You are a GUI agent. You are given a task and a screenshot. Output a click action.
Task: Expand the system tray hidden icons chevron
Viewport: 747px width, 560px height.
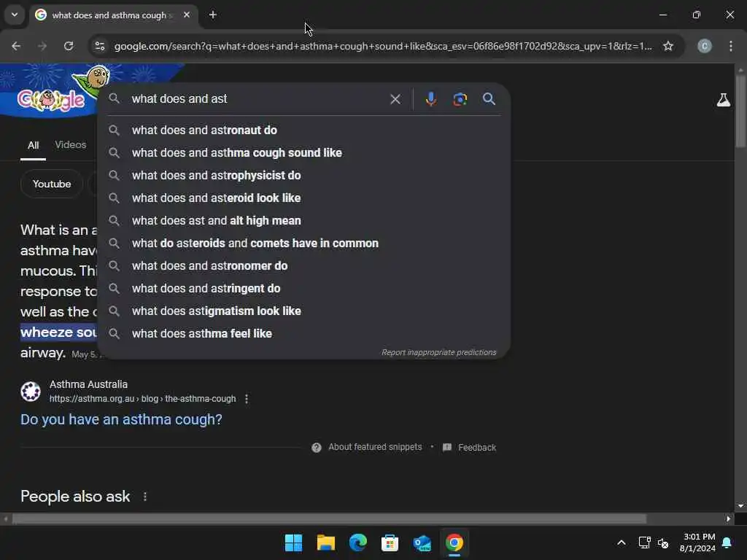coord(622,542)
